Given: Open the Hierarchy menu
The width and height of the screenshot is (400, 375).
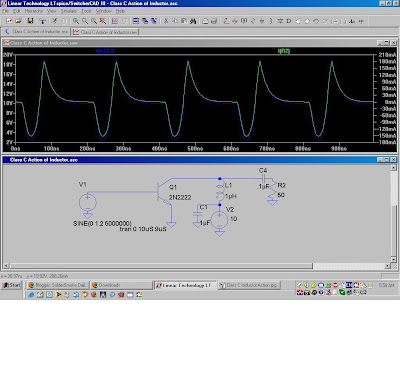Looking at the screenshot, I should click(x=34, y=11).
